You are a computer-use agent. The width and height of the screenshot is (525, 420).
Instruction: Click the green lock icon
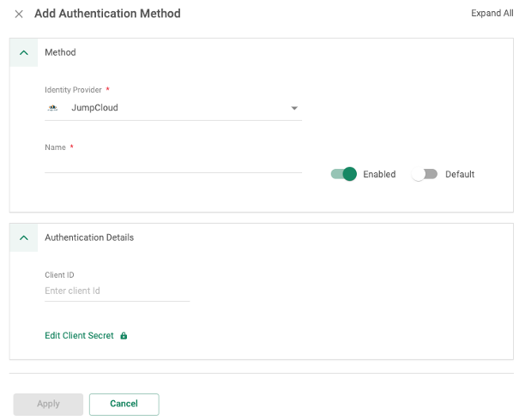(124, 336)
